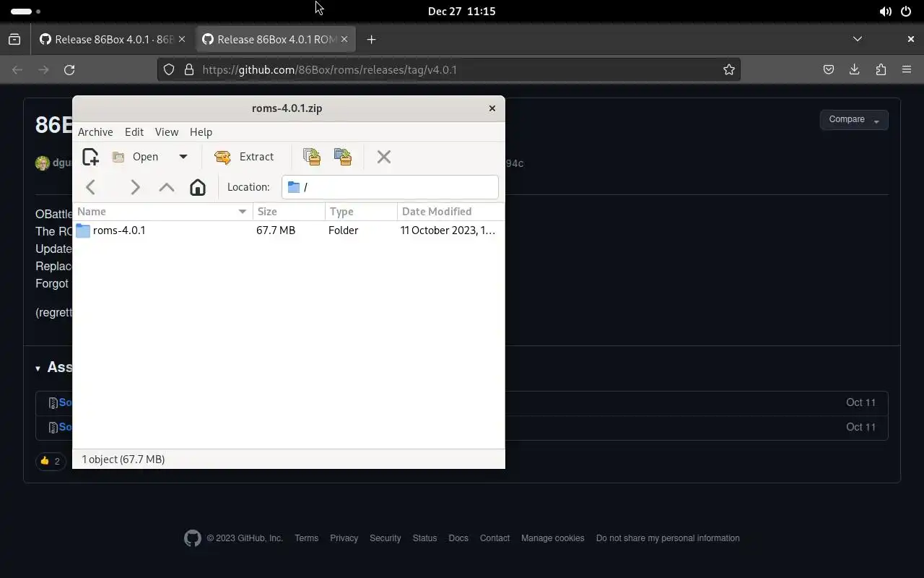Open the clock showing Dec 27 11:15

462,12
